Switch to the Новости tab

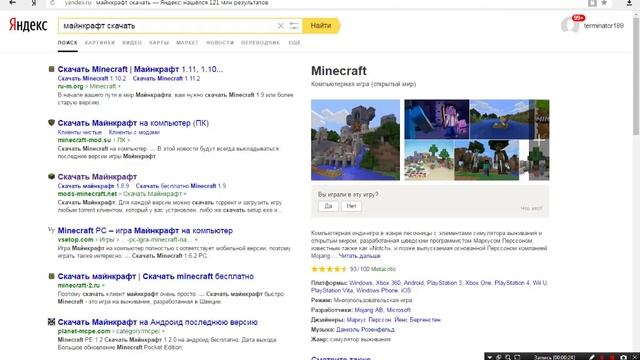point(220,42)
